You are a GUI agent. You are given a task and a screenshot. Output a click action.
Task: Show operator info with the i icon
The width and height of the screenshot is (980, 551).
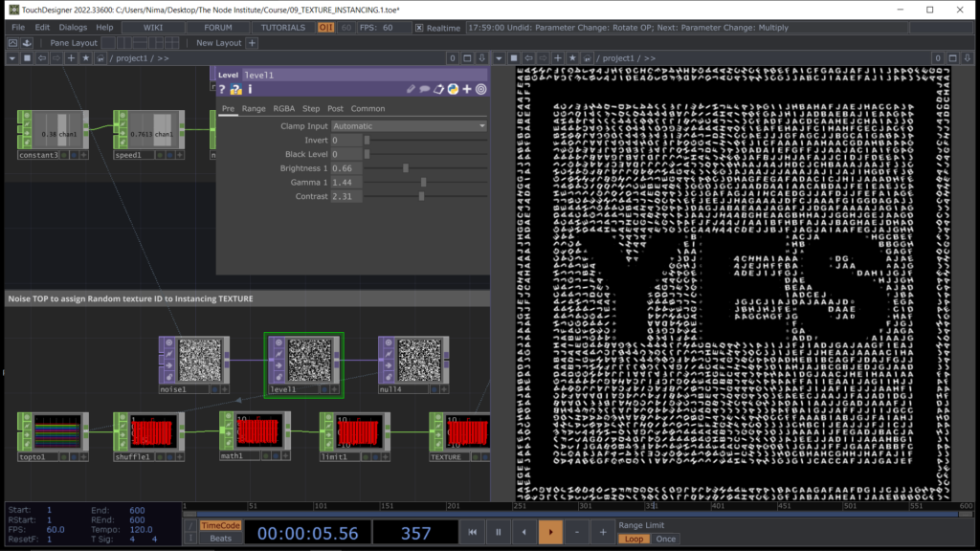point(250,89)
